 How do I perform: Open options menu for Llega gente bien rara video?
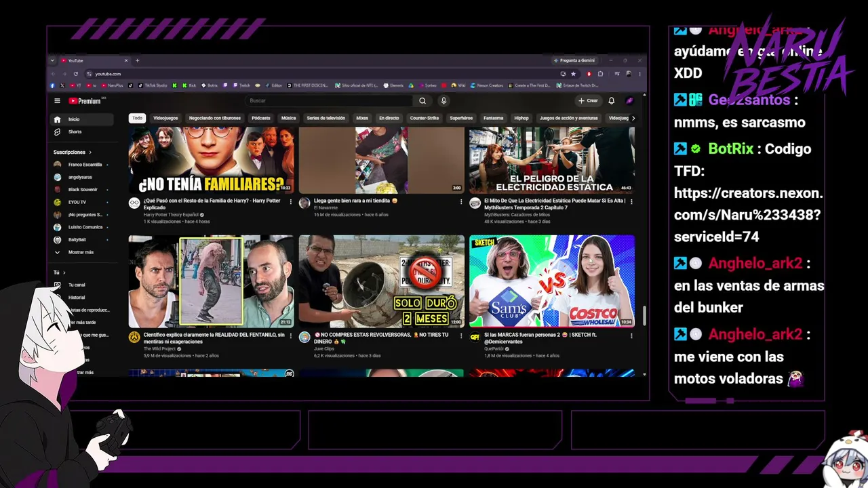pos(461,202)
